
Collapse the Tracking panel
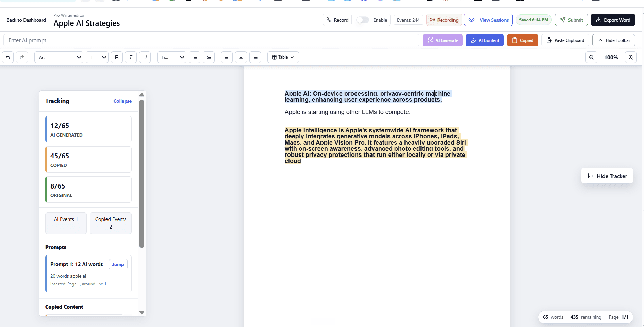click(122, 101)
